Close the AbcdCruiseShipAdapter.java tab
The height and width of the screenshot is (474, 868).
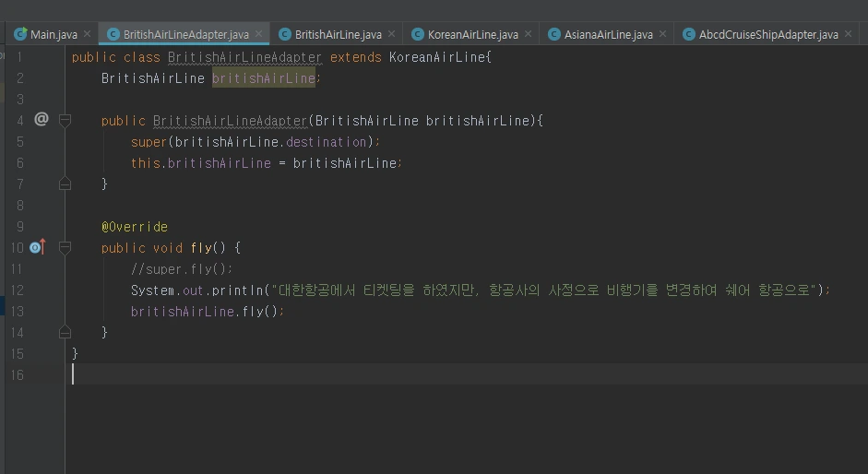coord(848,34)
